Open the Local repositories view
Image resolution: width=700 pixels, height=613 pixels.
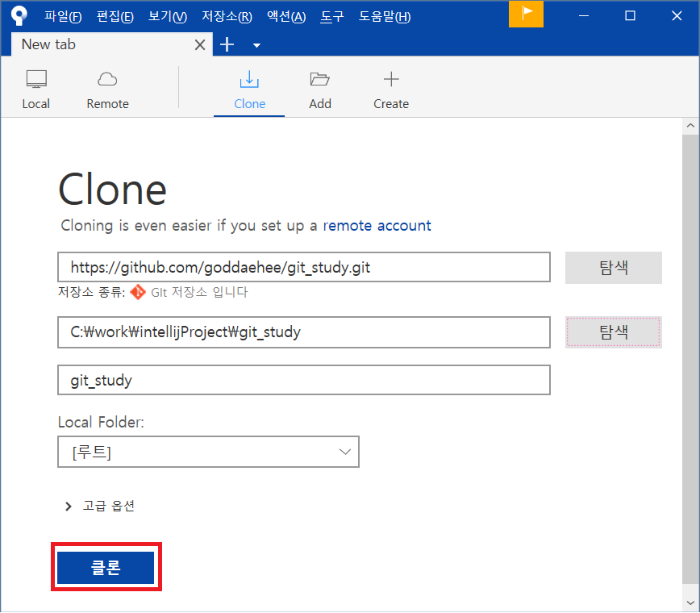click(35, 90)
